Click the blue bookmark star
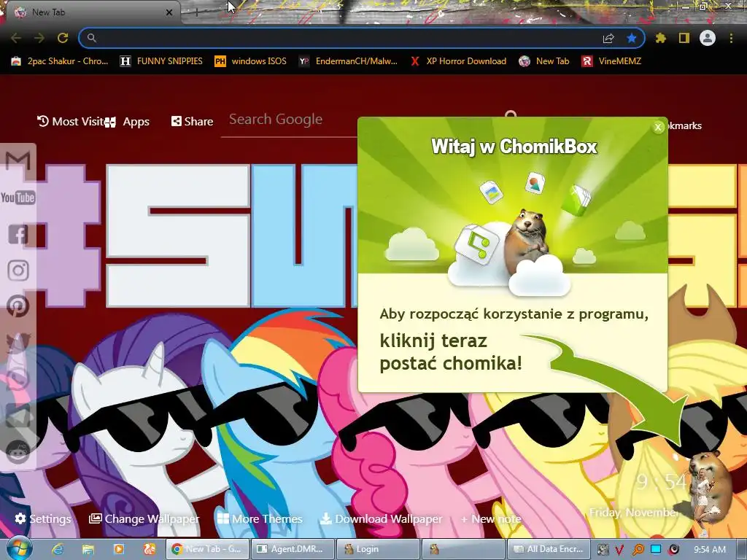 point(632,38)
